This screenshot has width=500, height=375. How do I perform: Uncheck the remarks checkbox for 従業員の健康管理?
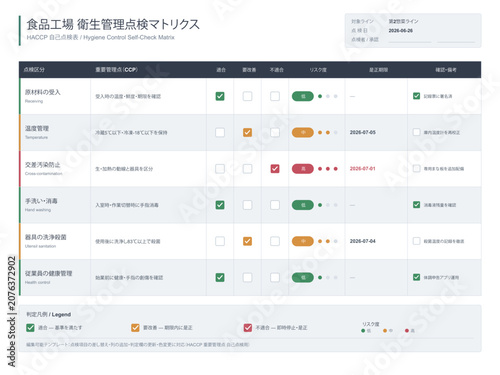click(416, 277)
